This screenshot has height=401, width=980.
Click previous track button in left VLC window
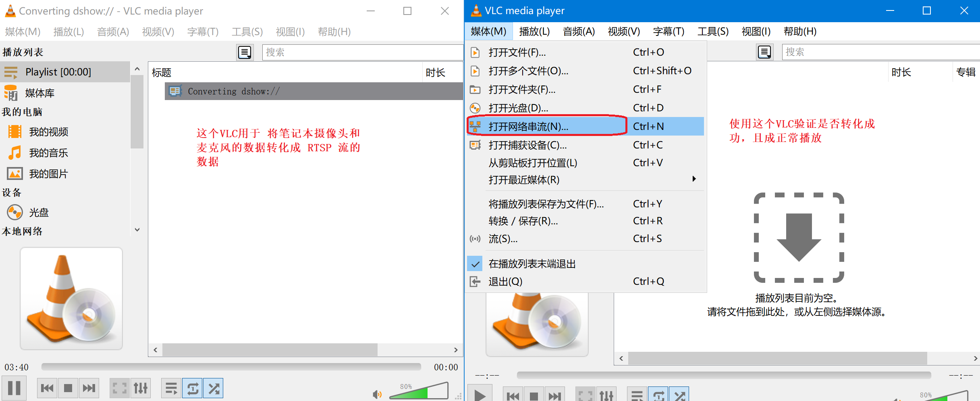pos(47,388)
